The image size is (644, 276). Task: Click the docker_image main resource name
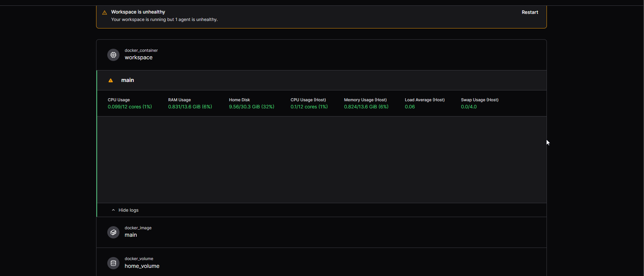131,235
